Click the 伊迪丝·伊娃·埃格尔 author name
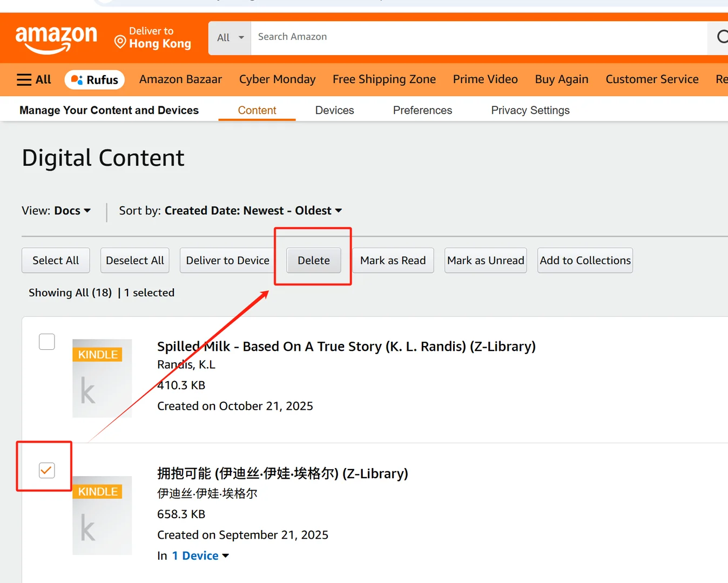The width and height of the screenshot is (728, 583). click(x=207, y=493)
